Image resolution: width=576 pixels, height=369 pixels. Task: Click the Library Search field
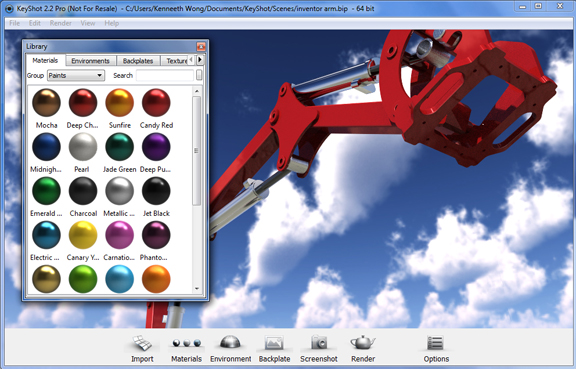tap(165, 75)
